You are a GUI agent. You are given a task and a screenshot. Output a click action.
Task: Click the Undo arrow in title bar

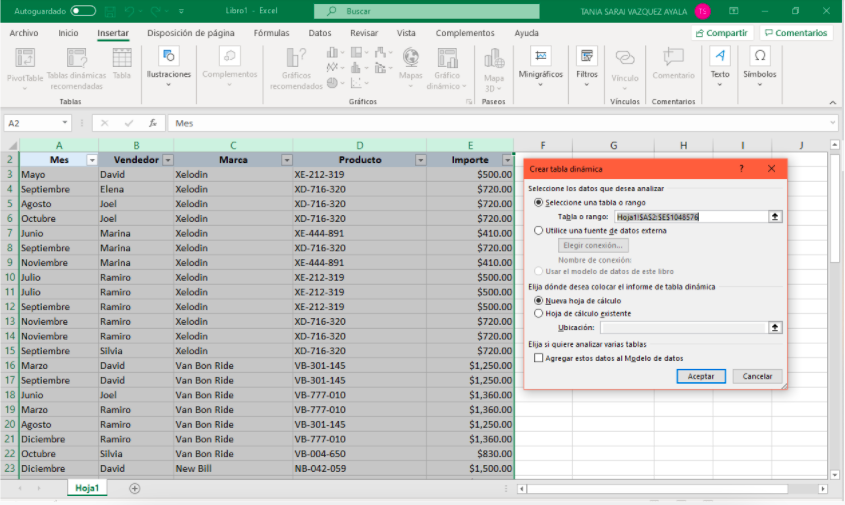[129, 11]
